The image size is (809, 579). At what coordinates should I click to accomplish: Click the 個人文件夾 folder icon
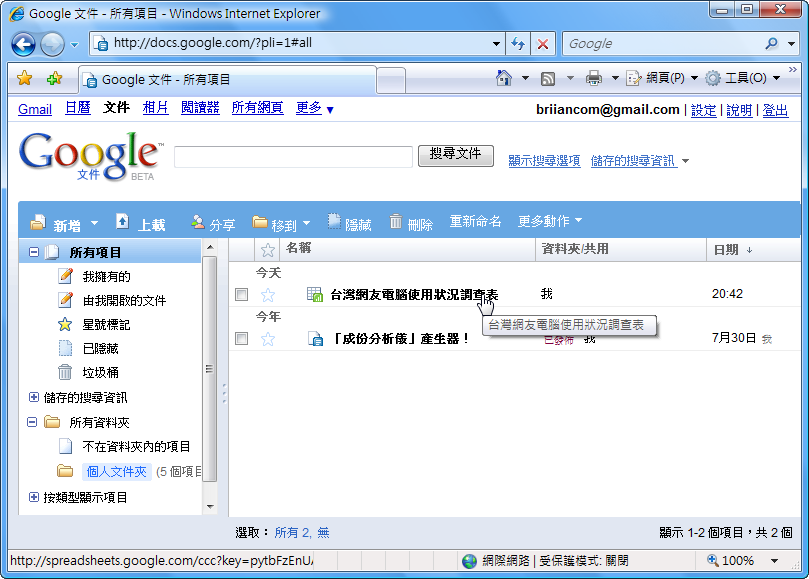[x=65, y=471]
